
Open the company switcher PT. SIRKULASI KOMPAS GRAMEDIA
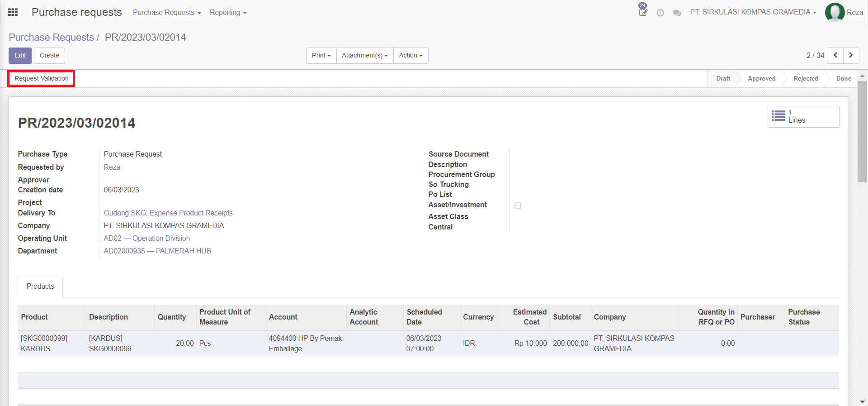753,12
